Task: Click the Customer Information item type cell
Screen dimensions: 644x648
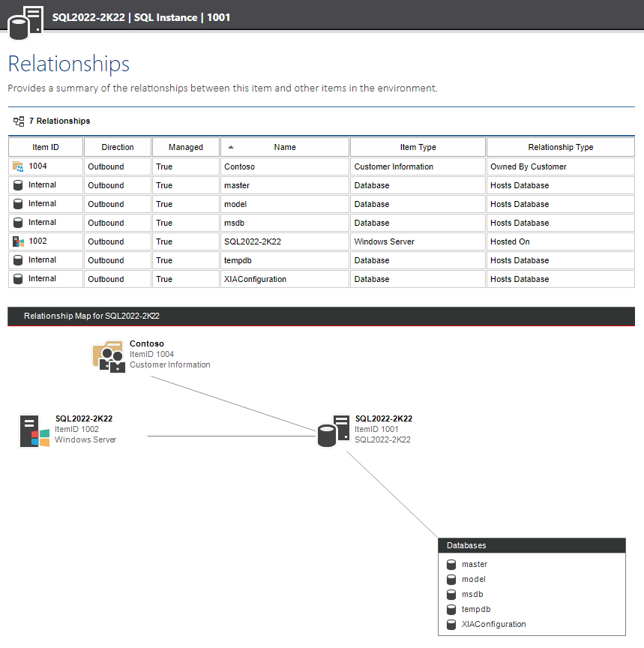Action: pos(418,166)
